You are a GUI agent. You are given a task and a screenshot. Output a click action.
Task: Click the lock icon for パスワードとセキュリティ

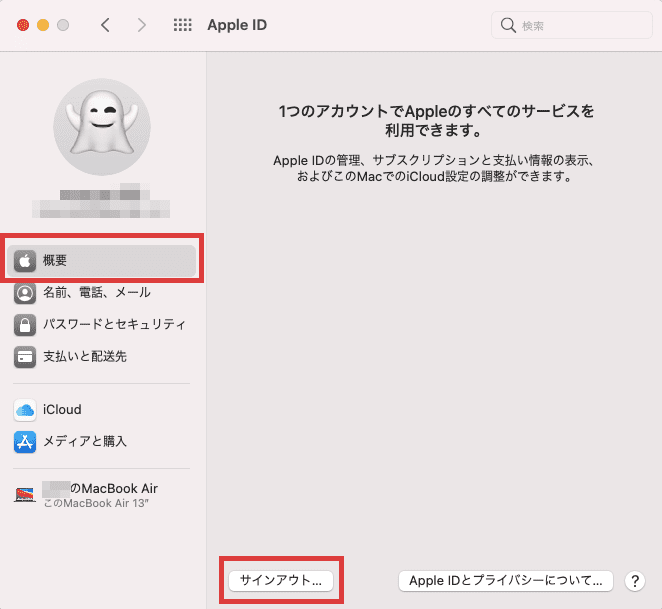25,325
